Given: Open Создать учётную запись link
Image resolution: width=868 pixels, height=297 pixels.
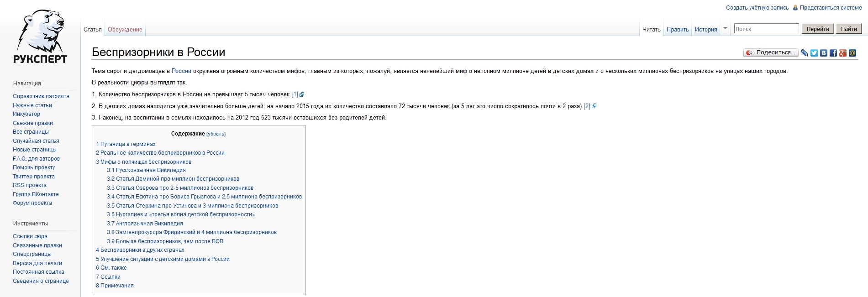Looking at the screenshot, I should [758, 8].
